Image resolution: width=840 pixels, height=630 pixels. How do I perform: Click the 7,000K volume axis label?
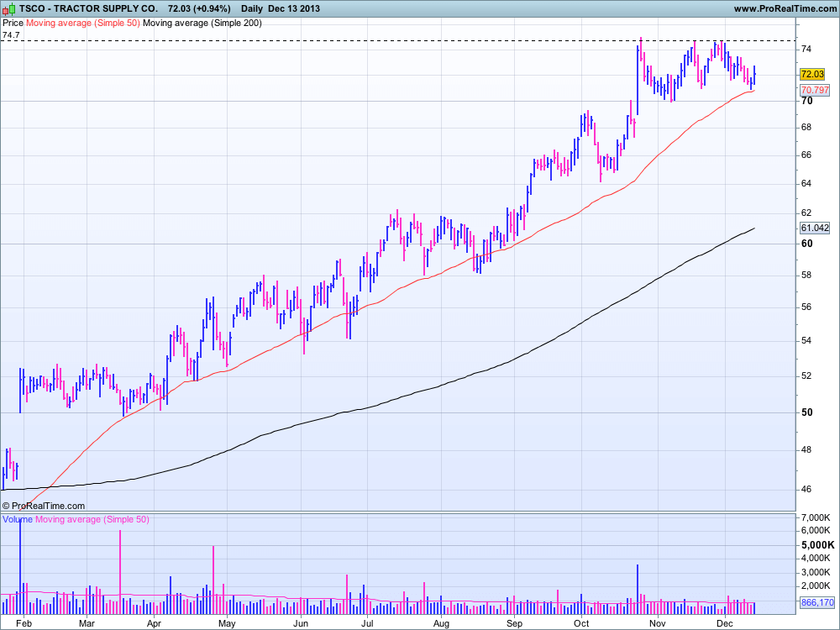click(x=816, y=517)
